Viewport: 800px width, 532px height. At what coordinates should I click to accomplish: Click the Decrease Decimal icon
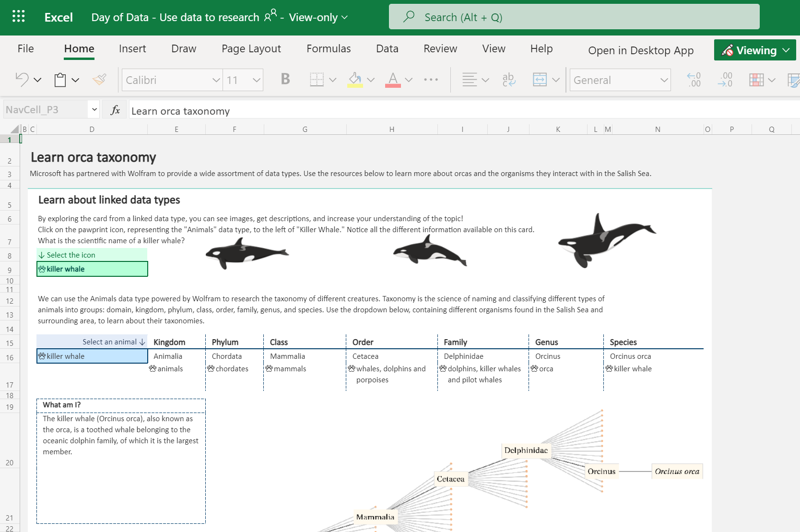coord(725,80)
